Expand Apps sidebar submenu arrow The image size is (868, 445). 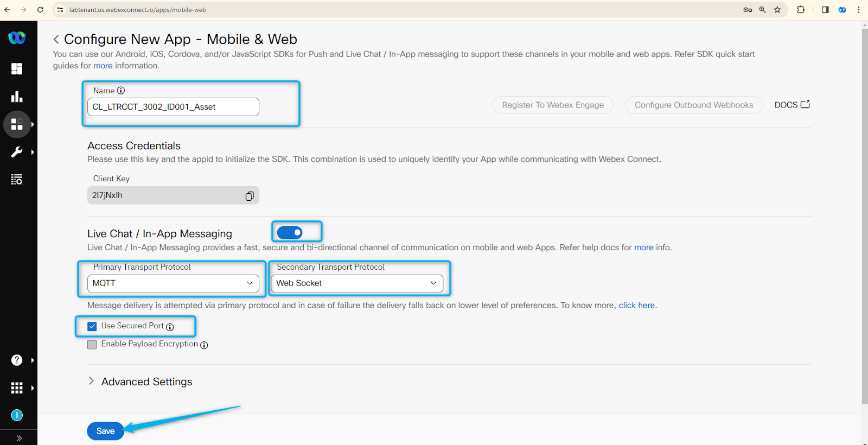[33, 124]
